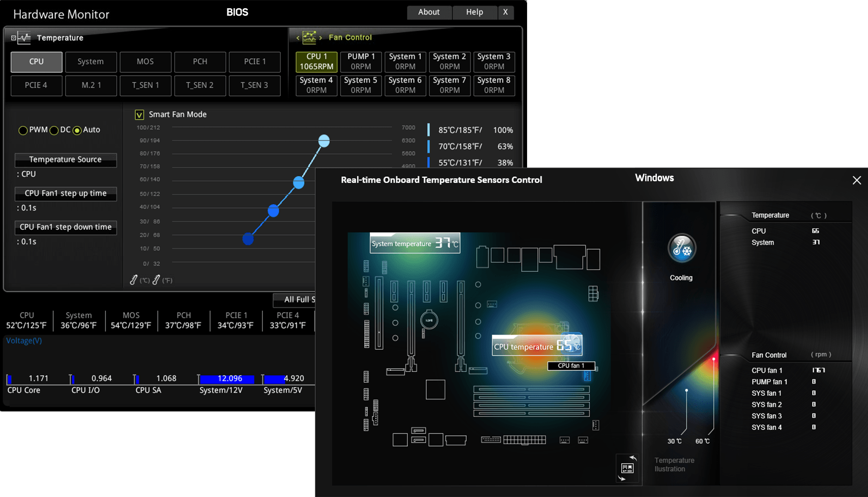The height and width of the screenshot is (497, 868).
Task: Click the SYS fan 2 row
Action: [x=785, y=404]
